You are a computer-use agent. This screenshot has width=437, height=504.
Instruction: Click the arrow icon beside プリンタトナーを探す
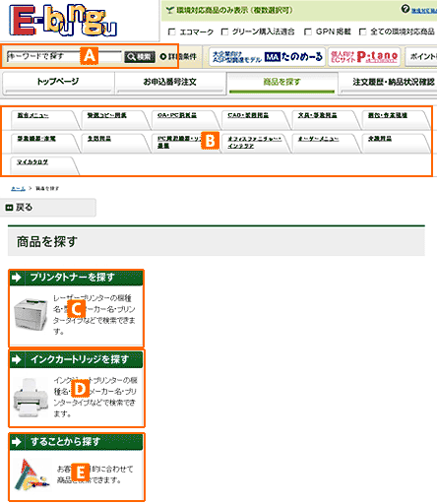coord(16,278)
